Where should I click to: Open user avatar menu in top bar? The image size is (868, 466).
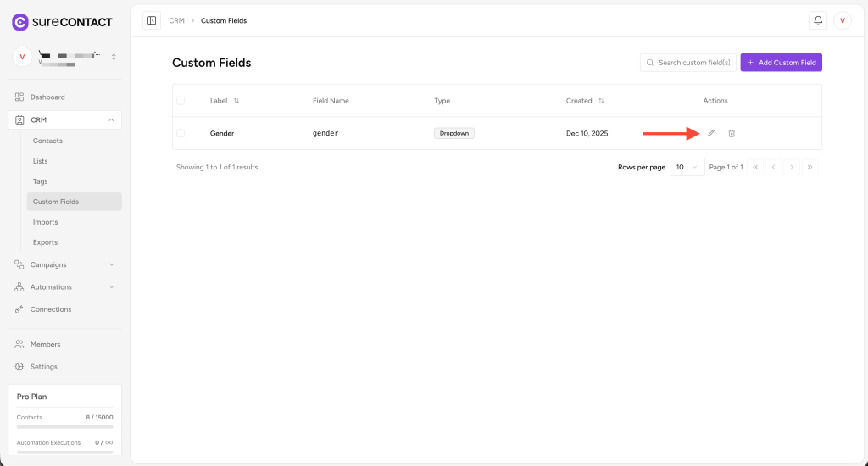point(843,20)
